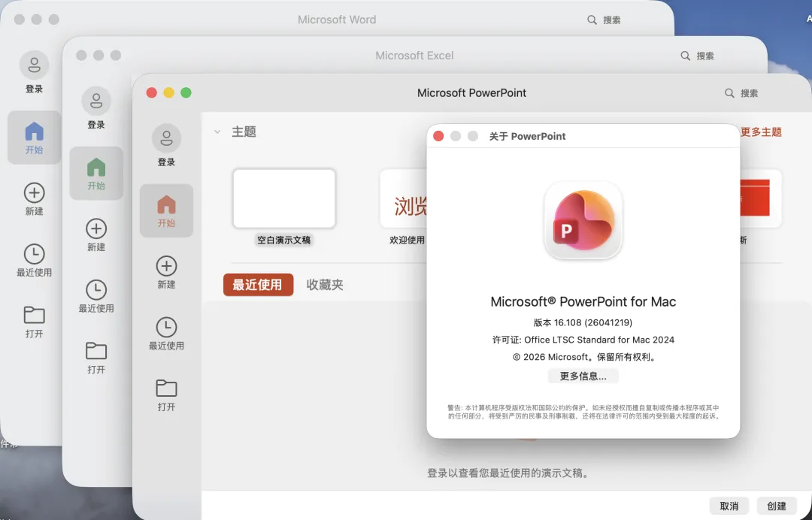Select the green Home icon in Excel sidebar

[96, 167]
